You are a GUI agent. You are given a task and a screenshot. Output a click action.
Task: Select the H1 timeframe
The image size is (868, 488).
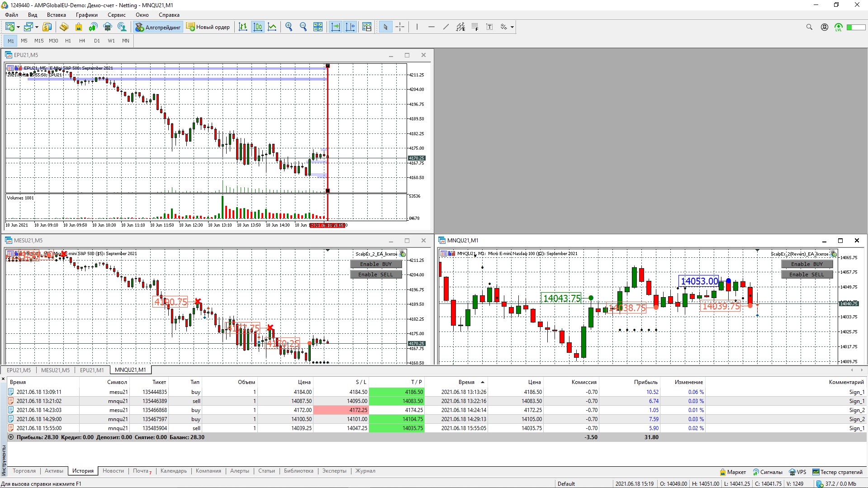[x=68, y=41]
